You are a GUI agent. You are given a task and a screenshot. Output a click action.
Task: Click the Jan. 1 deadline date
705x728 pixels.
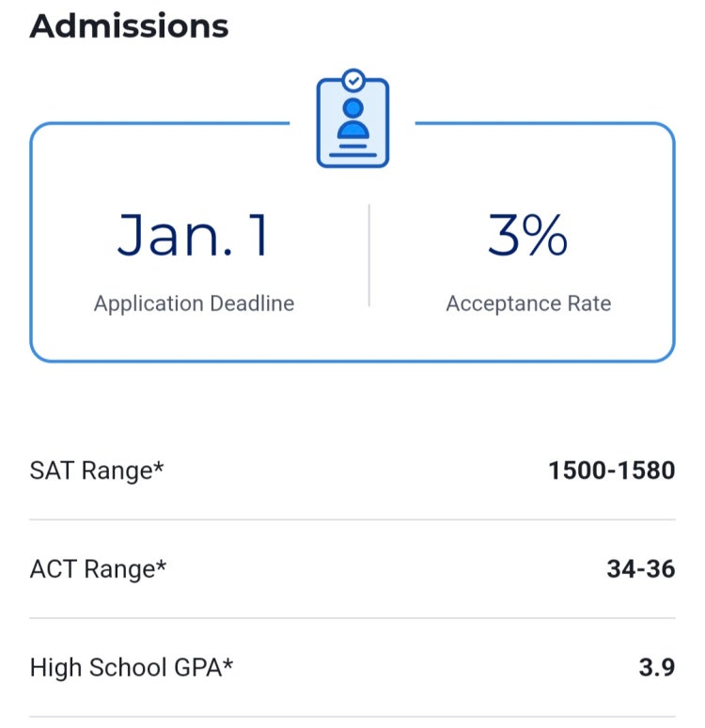point(193,235)
